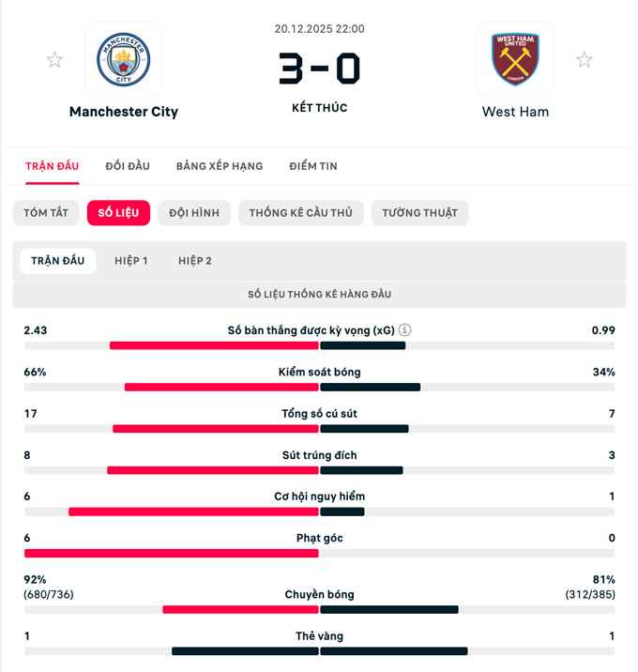Select the SỐ LIỆU stats button

pos(118,213)
